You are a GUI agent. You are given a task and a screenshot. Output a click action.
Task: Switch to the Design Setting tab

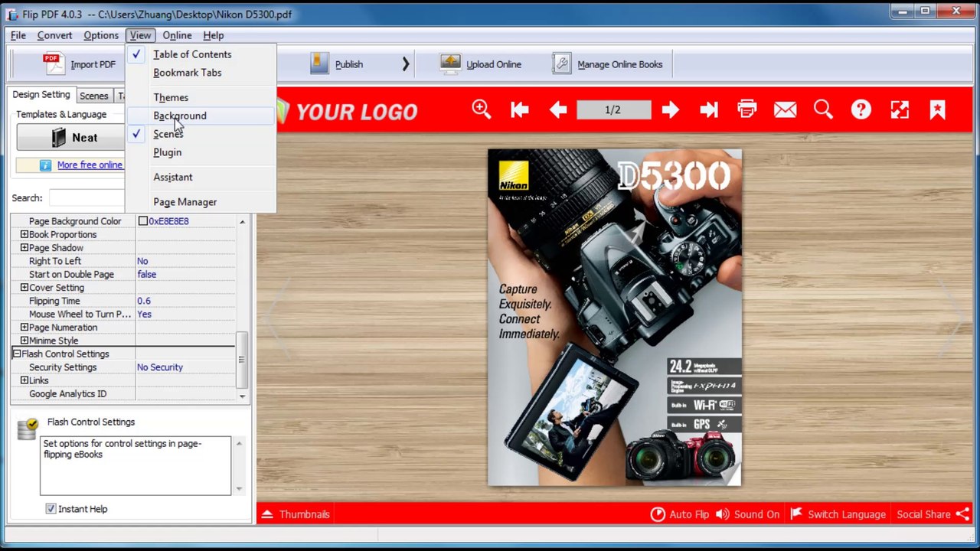tap(41, 95)
